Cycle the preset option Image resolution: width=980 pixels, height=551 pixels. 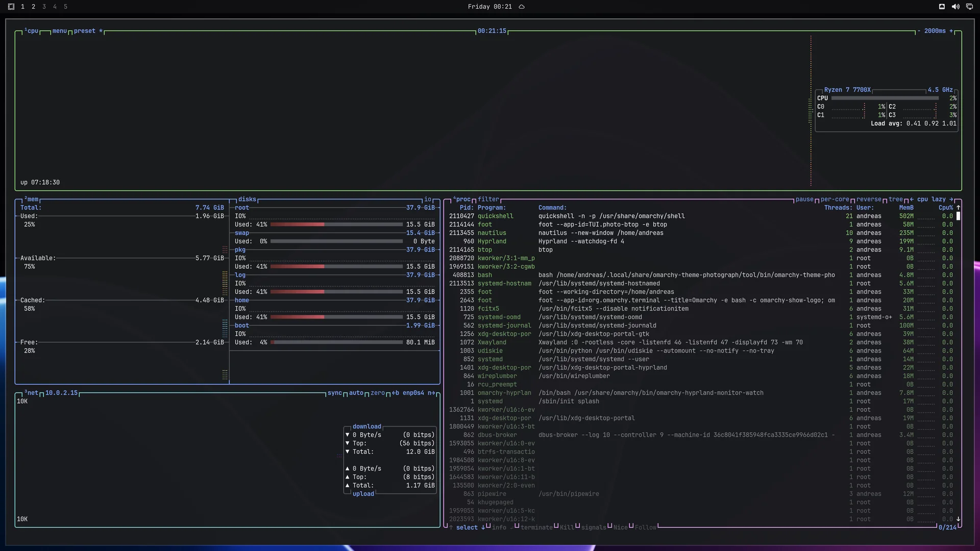(85, 31)
